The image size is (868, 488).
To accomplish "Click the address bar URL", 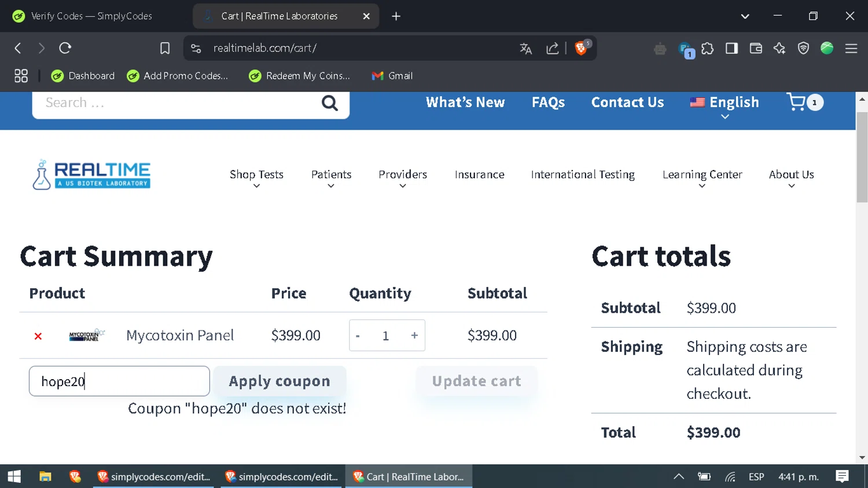I will (265, 48).
